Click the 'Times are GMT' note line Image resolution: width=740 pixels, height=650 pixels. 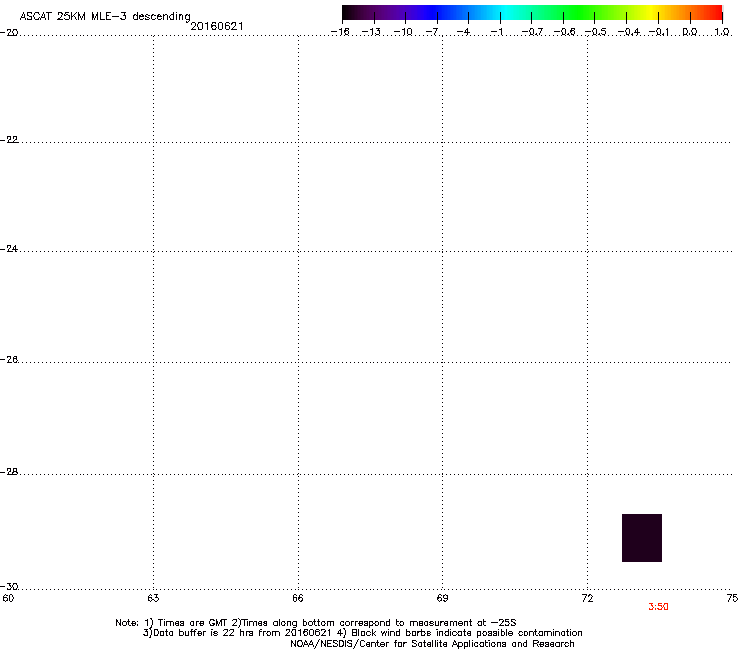(x=316, y=623)
